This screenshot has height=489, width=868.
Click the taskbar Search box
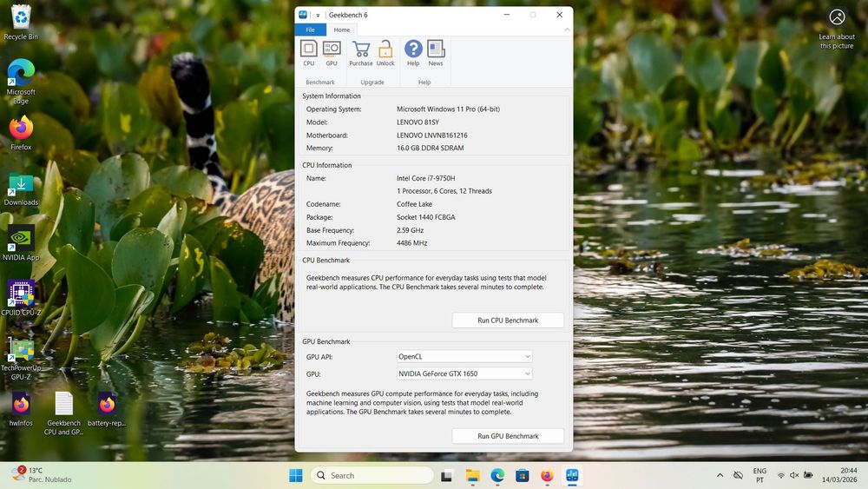372,475
